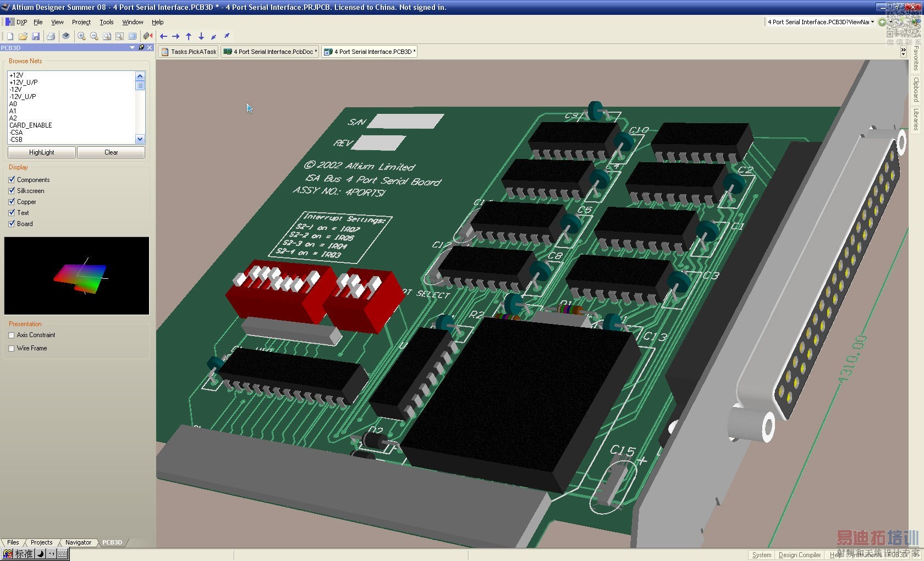The height and width of the screenshot is (561, 924).
Task: Click the green back navigation button
Action: (882, 22)
